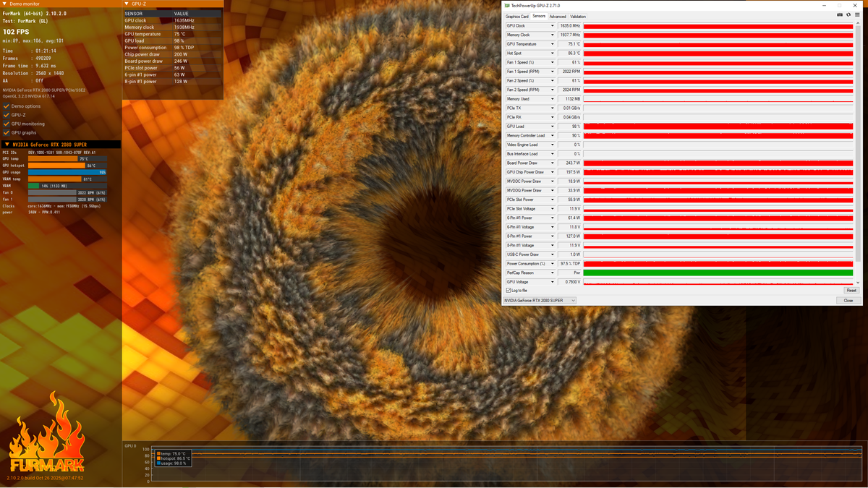The image size is (868, 488).
Task: Click the GPU Voltage 0.7930 V value
Action: point(570,282)
